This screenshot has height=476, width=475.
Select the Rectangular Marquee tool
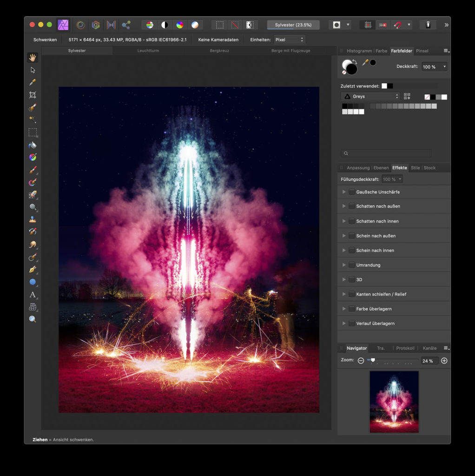click(x=33, y=132)
